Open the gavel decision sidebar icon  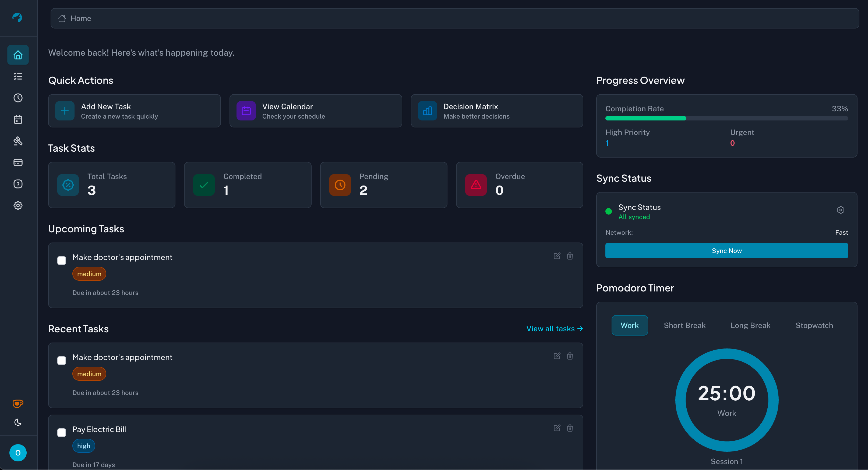(x=18, y=141)
